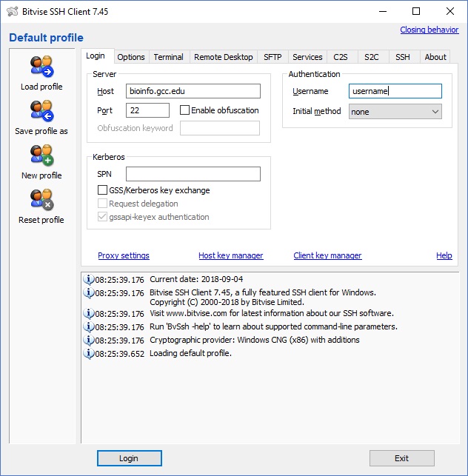The width and height of the screenshot is (468, 476).
Task: Enable the obfuscation checkbox
Action: click(x=184, y=110)
